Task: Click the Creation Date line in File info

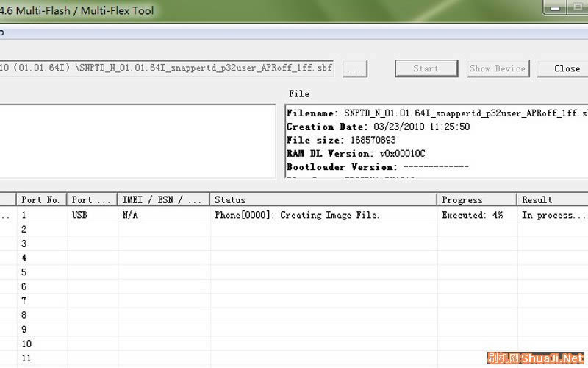Action: 378,127
